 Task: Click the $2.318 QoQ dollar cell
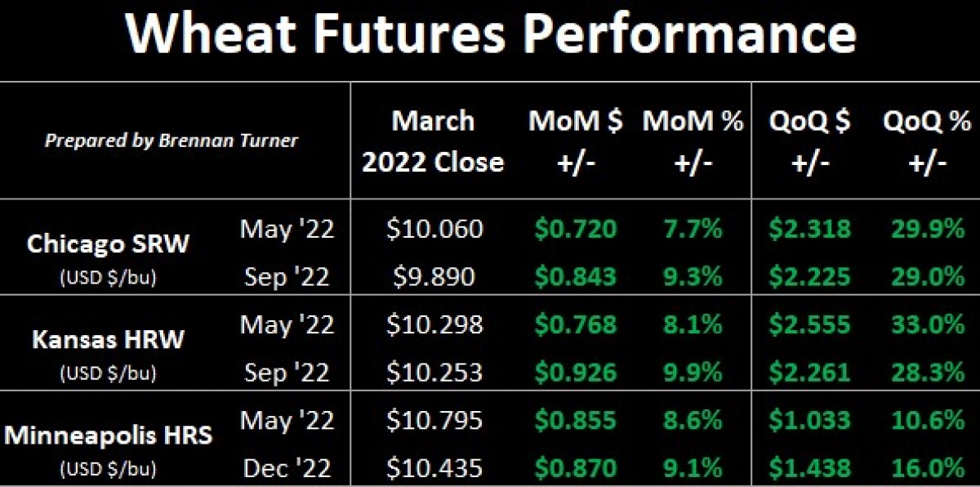click(808, 230)
